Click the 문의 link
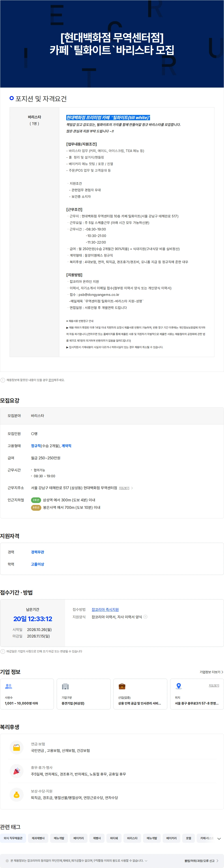Image resolution: width=224 pixels, height=868 pixels. click(51, 380)
